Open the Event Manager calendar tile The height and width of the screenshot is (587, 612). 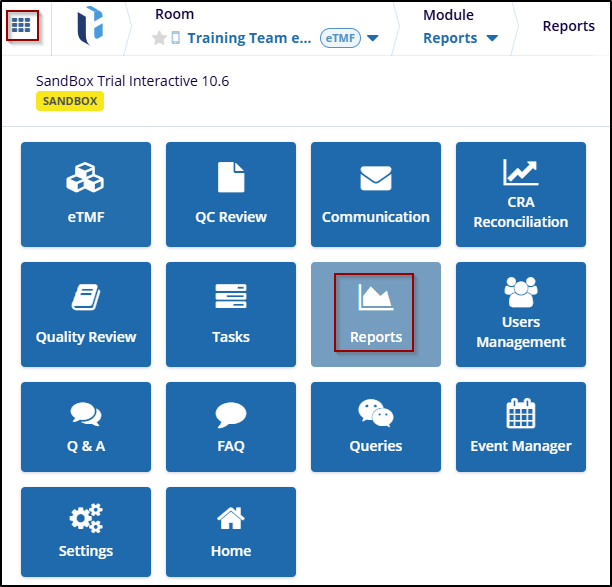point(521,426)
